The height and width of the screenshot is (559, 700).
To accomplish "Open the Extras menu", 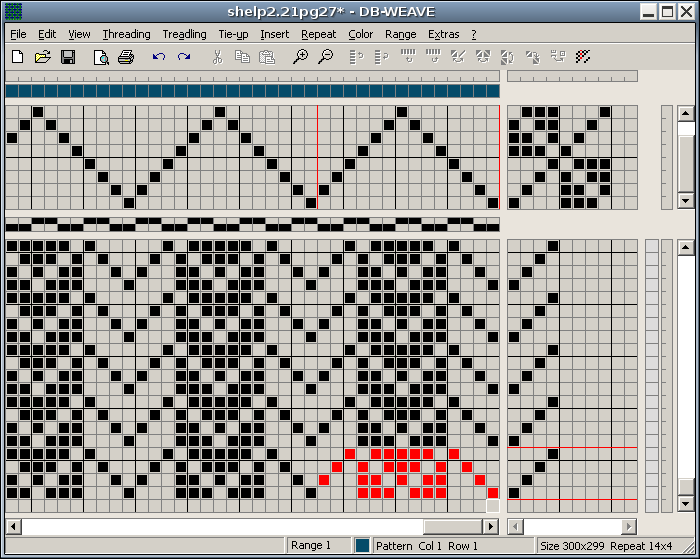I will (444, 34).
